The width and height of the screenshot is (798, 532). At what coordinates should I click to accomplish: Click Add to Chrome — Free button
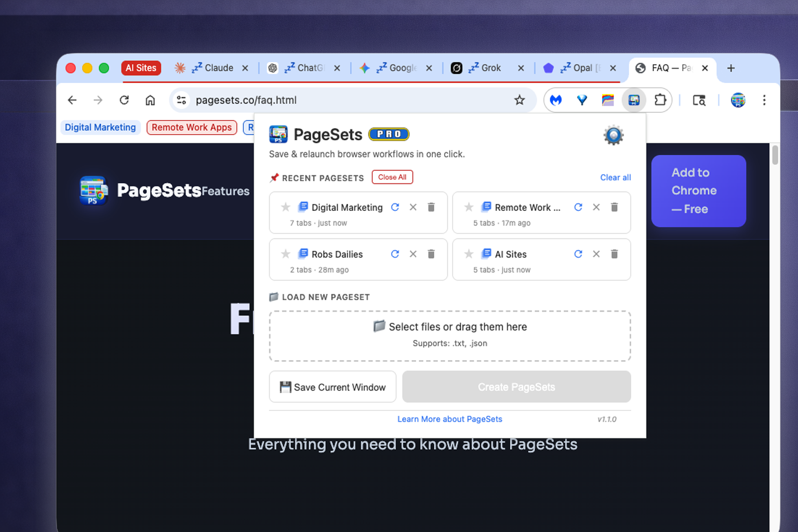(699, 191)
